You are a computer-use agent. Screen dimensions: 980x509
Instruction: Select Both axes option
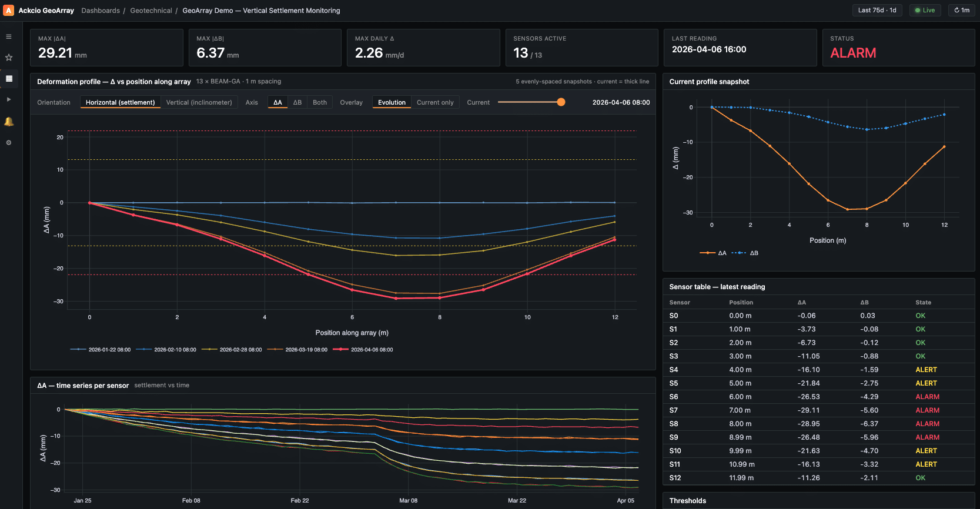coord(320,102)
